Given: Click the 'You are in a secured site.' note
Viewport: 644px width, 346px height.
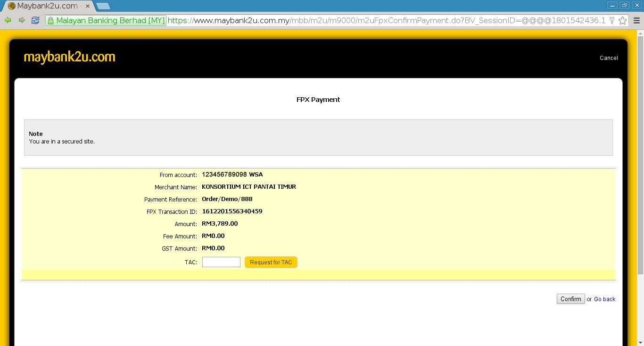Looking at the screenshot, I should 62,142.
